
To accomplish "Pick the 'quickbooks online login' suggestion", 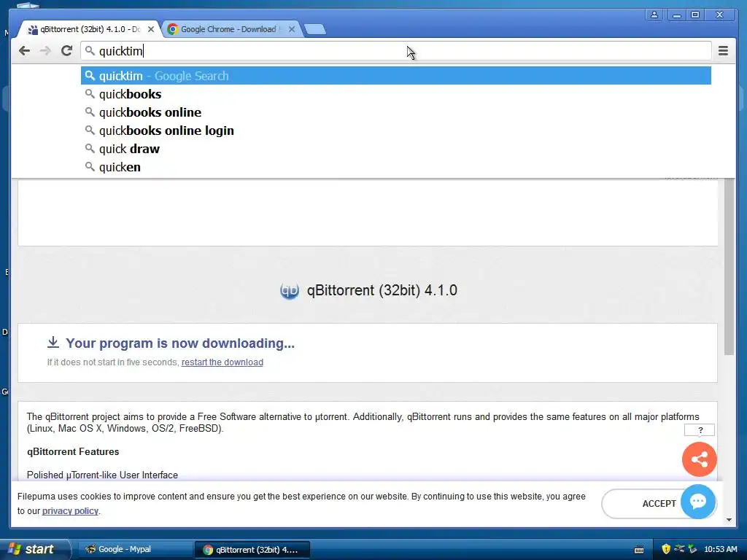I will pos(396,131).
